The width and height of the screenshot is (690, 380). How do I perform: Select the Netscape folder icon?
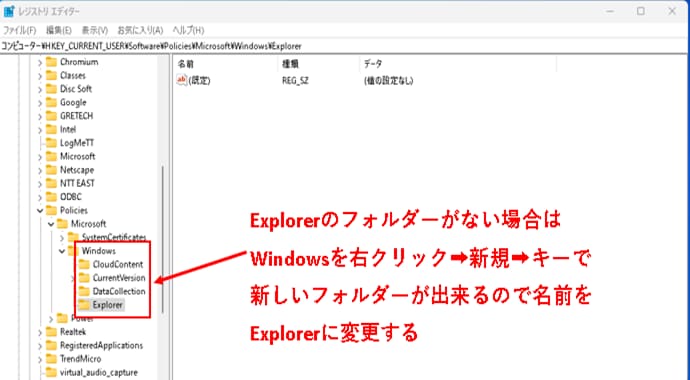tap(52, 170)
